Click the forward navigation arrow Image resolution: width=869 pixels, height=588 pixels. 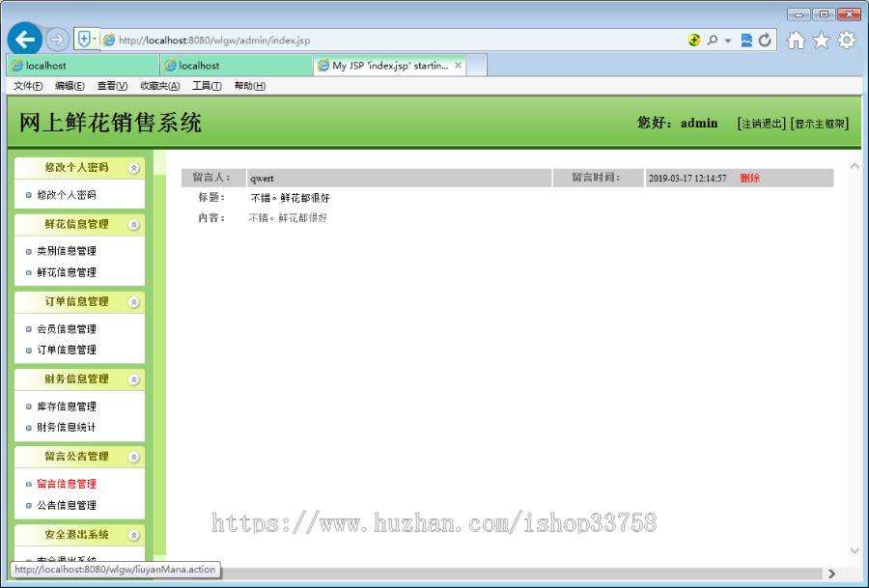pos(57,39)
